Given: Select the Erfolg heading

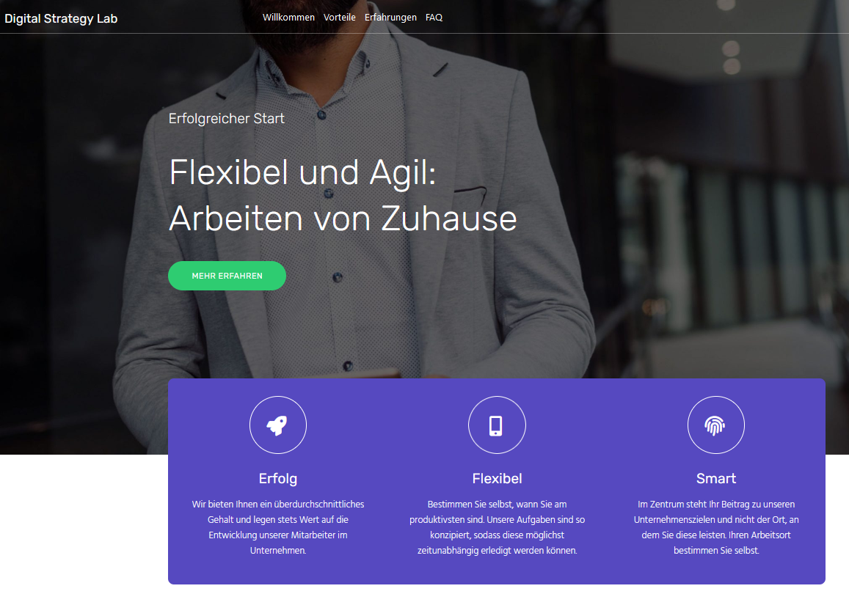Looking at the screenshot, I should [x=278, y=479].
